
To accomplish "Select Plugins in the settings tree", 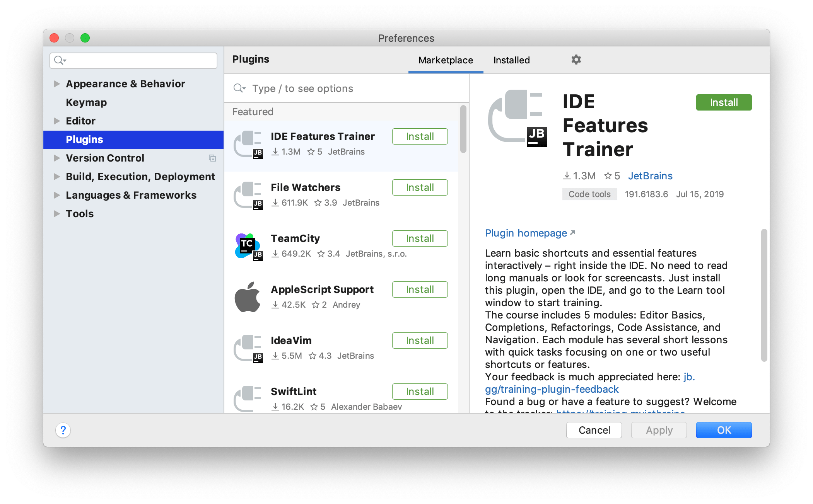I will [133, 140].
